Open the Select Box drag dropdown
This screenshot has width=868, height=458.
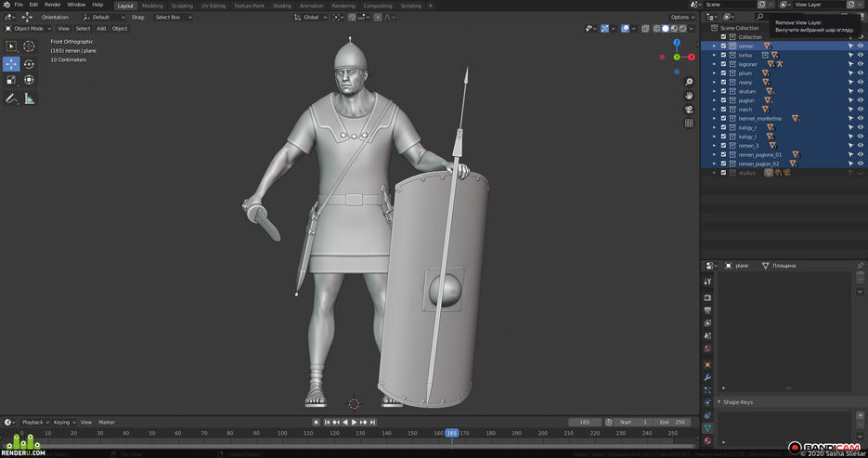tap(173, 17)
